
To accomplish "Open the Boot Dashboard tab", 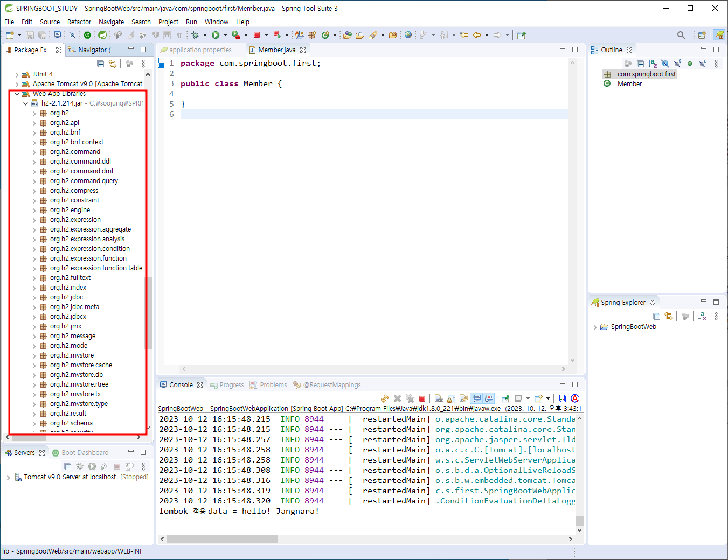I will [x=80, y=453].
